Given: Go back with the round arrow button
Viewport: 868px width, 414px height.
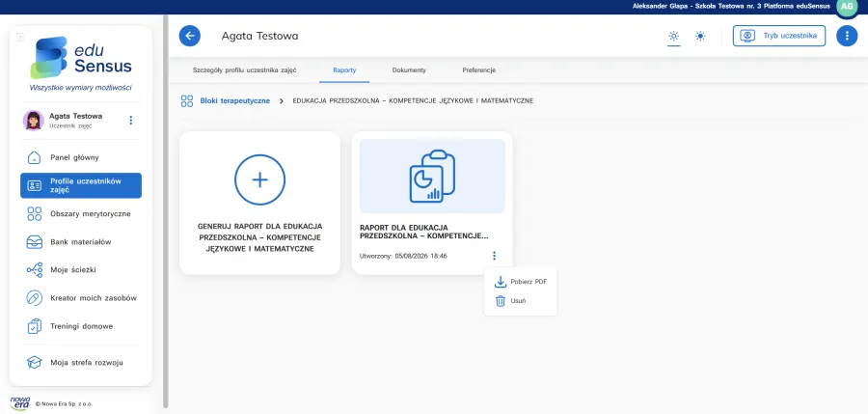Looking at the screenshot, I should tap(189, 36).
